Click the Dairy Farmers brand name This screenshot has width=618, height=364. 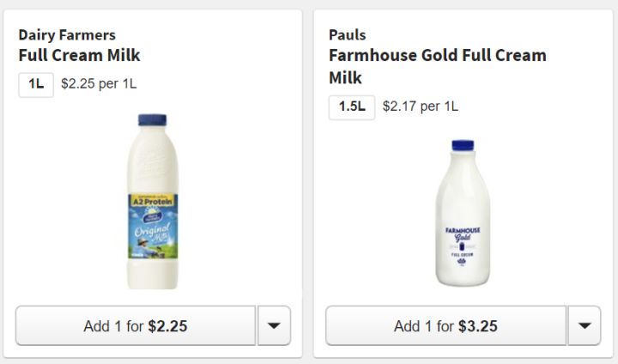click(67, 35)
